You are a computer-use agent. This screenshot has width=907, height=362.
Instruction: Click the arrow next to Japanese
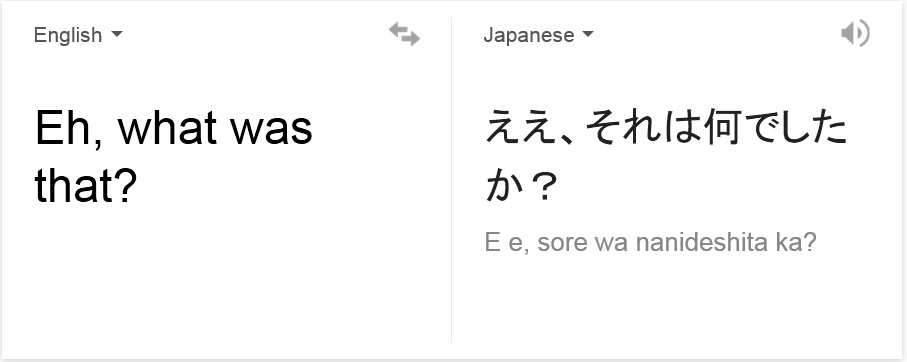pos(588,34)
